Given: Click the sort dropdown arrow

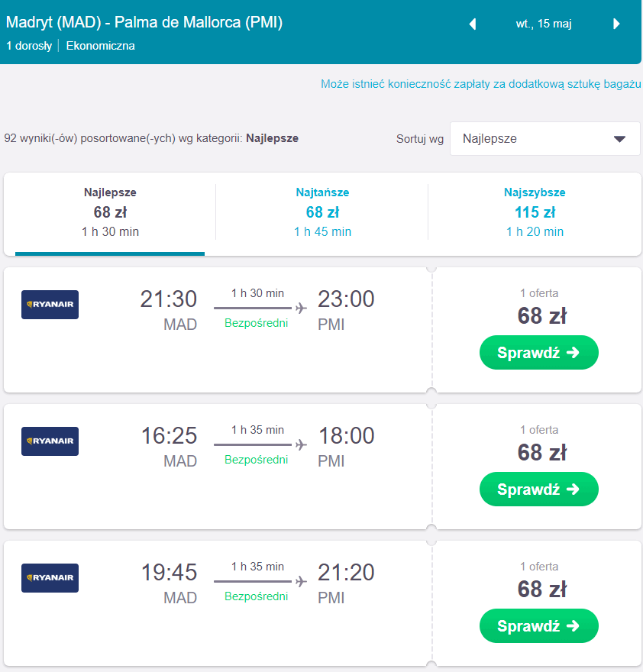Looking at the screenshot, I should 619,139.
